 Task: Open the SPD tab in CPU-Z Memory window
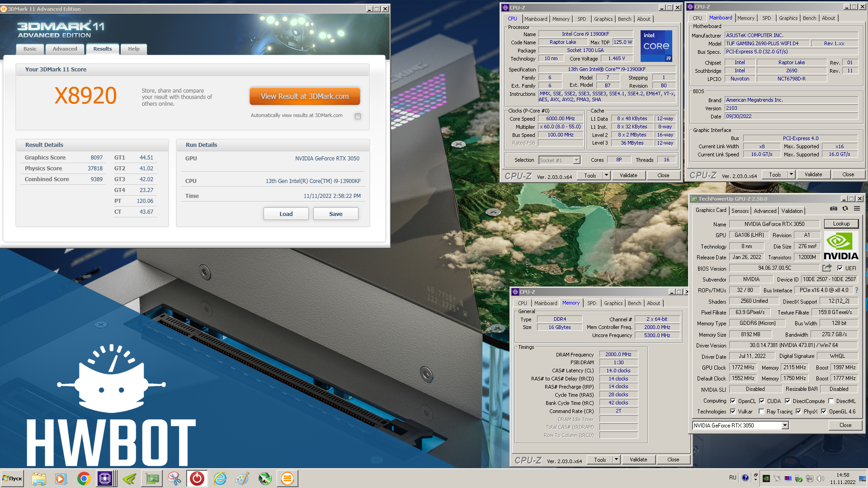tap(592, 303)
